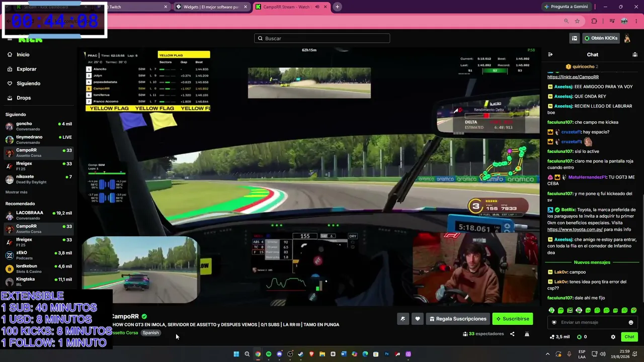Open Photoshop from the taskbar
Image resolution: width=644 pixels, height=362 pixels.
tap(387, 354)
